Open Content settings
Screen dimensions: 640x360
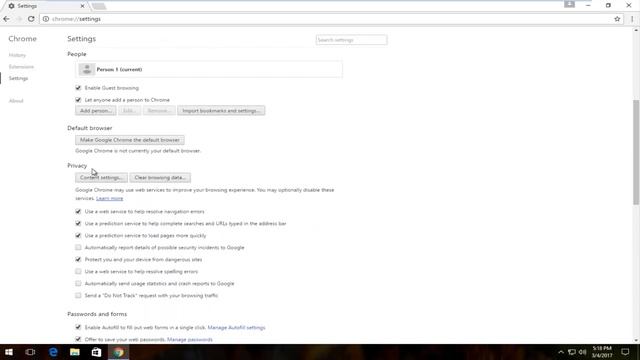click(101, 178)
